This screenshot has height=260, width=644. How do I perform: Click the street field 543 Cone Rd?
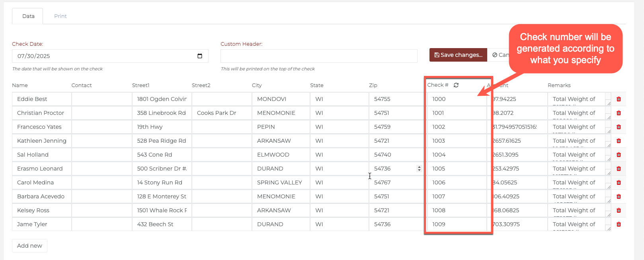[162, 155]
